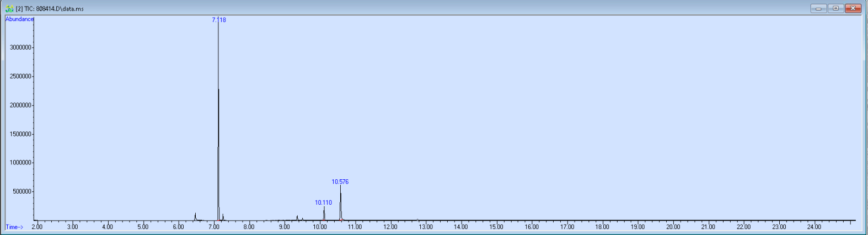Image resolution: width=868 pixels, height=235 pixels.
Task: Maximize the TIC chromatogram window
Action: [835, 8]
